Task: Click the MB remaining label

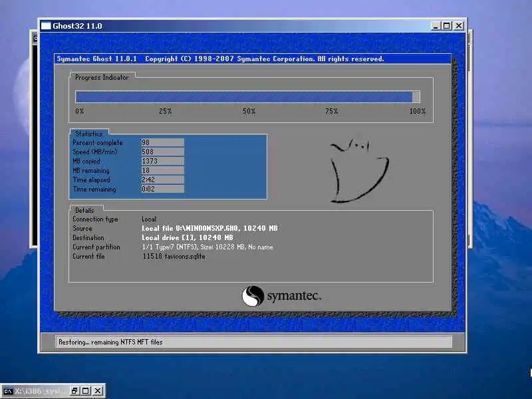Action: point(91,171)
